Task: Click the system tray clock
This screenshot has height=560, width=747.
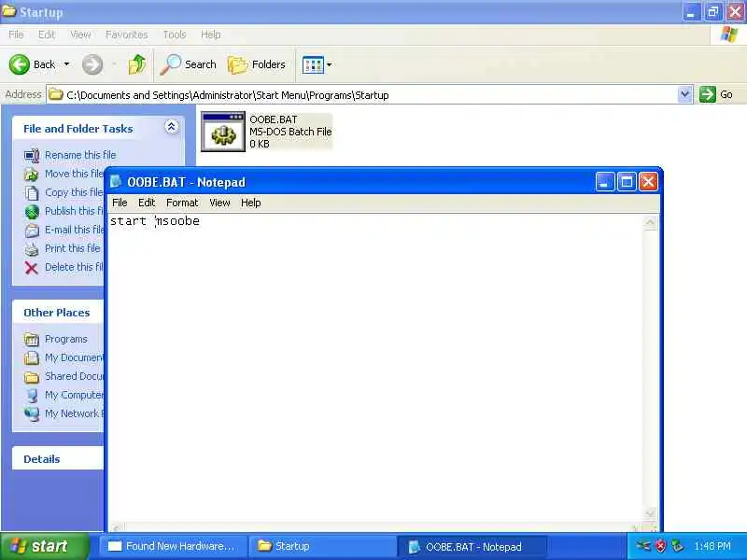Action: pos(712,546)
